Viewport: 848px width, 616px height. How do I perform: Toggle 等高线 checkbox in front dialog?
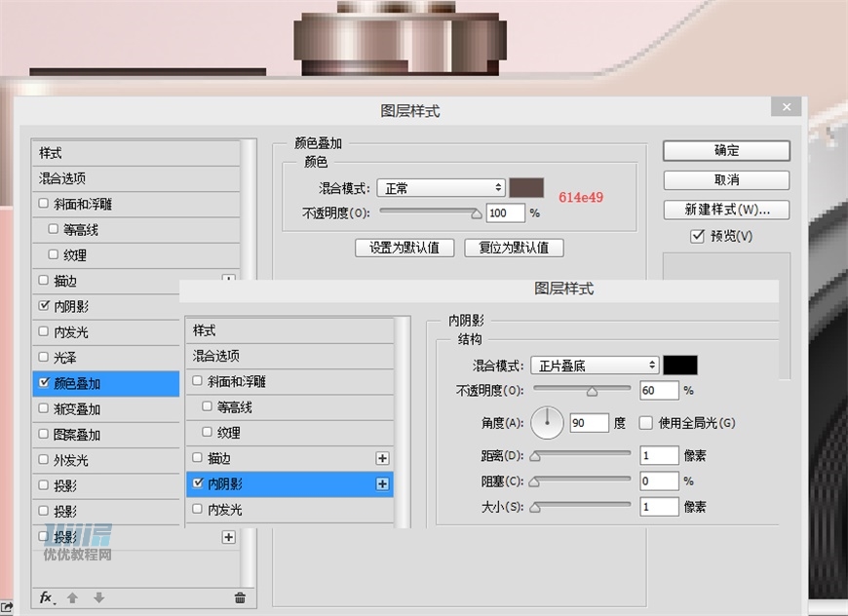(x=207, y=406)
